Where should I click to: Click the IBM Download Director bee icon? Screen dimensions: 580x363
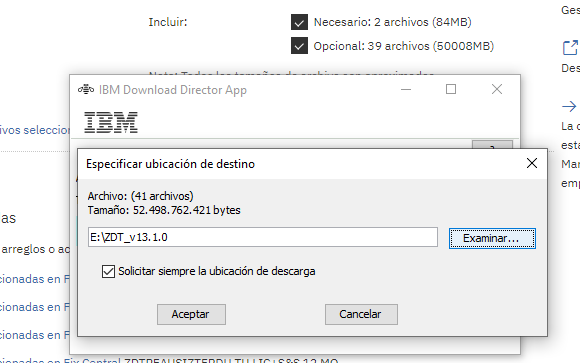pos(85,89)
